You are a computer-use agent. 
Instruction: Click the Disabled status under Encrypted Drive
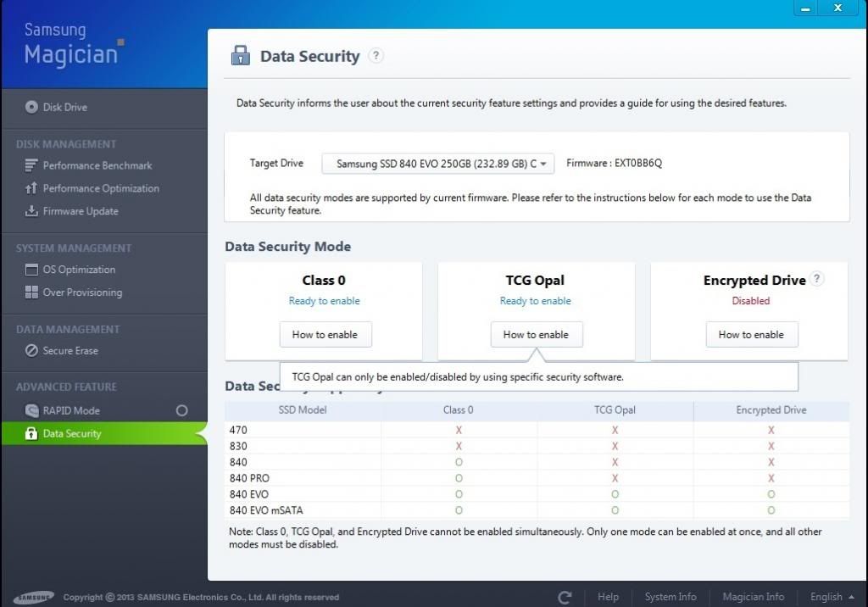point(751,301)
